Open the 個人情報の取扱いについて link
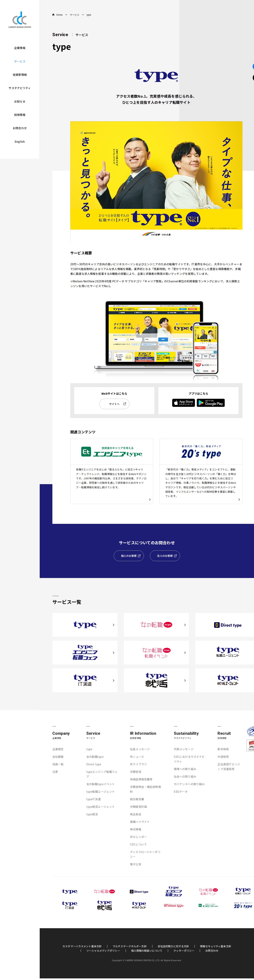 coord(147,951)
